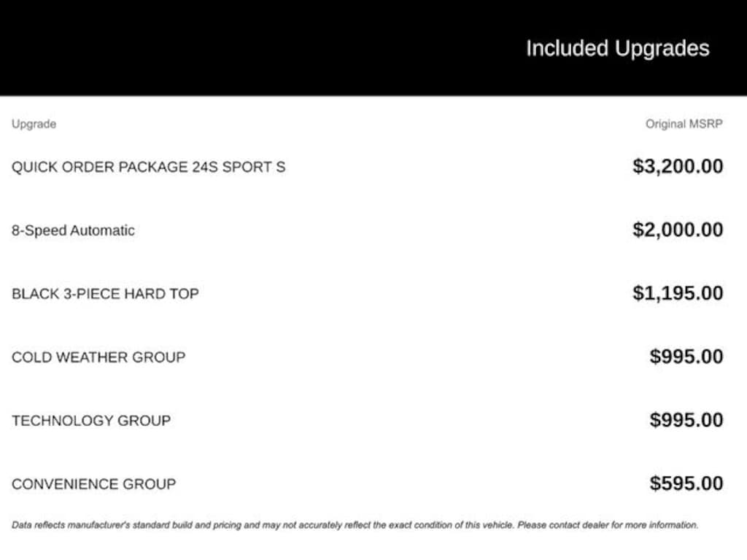Select the Convenience Group label
This screenshot has width=747, height=560.
(93, 484)
